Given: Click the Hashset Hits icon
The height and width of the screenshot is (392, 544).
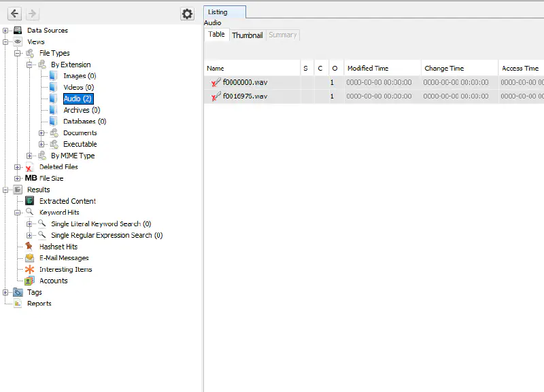Looking at the screenshot, I should [29, 247].
